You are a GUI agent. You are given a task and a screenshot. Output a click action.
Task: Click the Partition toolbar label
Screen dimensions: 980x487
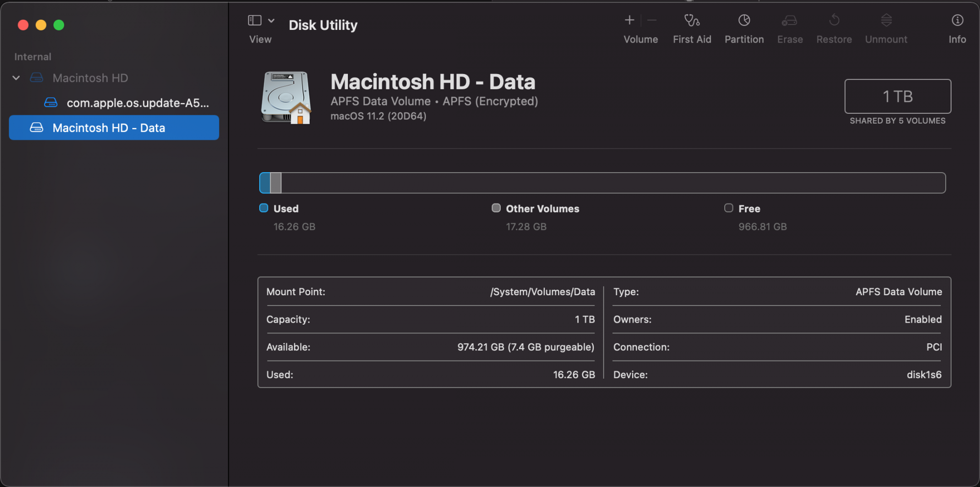744,39
